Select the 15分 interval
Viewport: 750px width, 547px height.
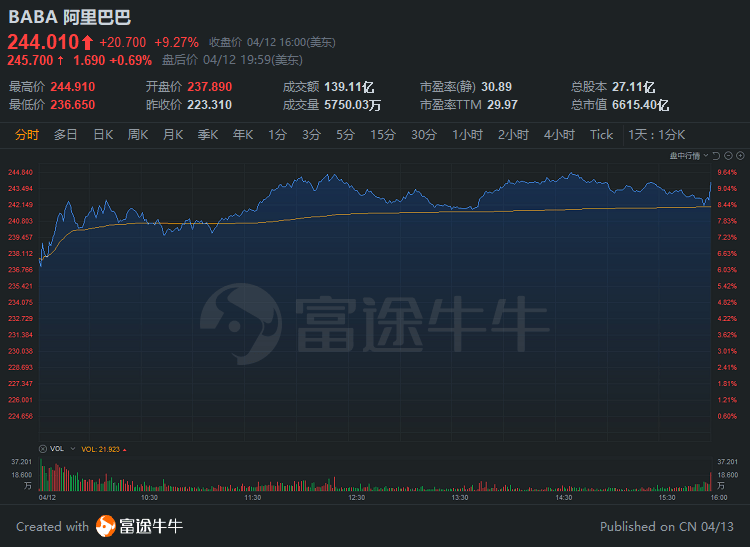[x=383, y=135]
